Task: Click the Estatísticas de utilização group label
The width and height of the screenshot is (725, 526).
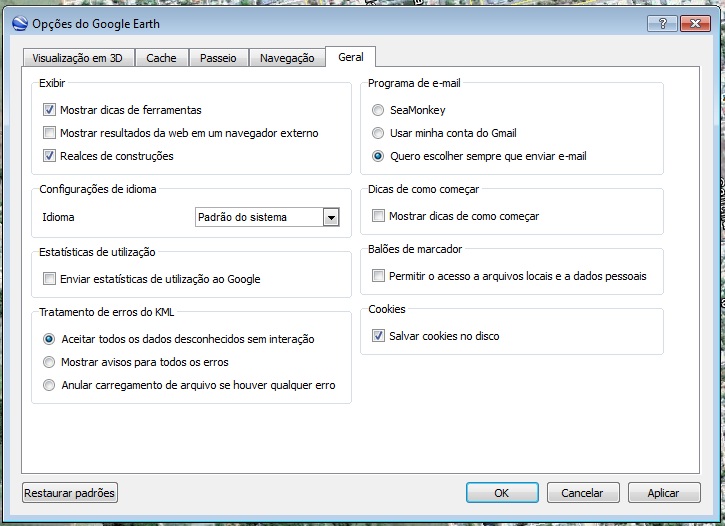Action: pos(97,252)
